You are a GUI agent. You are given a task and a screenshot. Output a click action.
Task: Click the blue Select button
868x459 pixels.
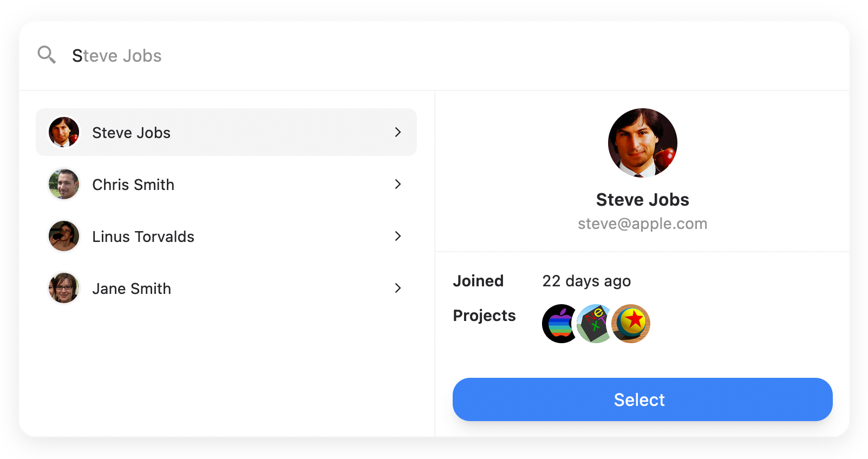[x=642, y=399]
